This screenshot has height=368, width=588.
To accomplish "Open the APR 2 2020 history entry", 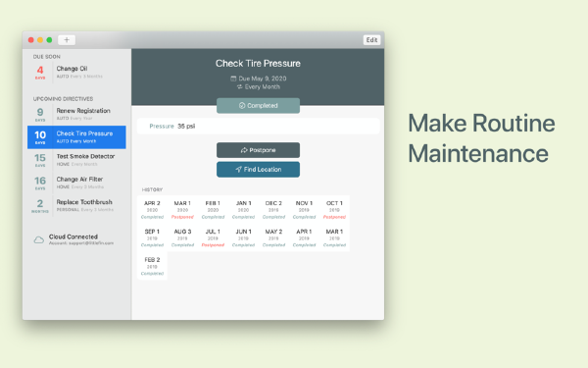I will 152,210.
